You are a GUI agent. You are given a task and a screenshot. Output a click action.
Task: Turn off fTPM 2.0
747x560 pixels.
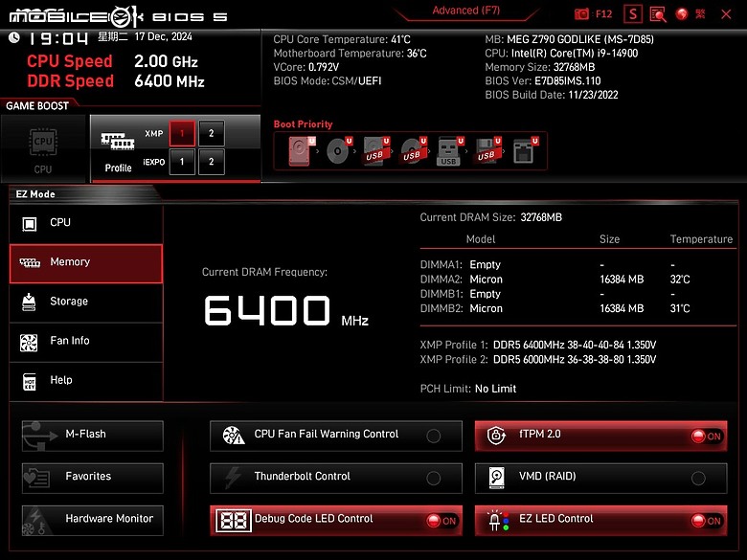pos(601,436)
